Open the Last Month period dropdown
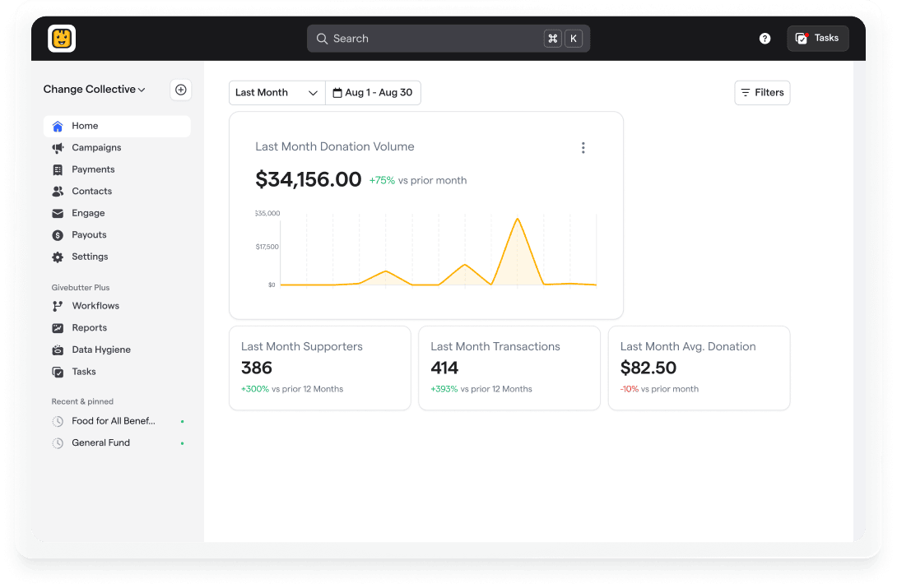Viewport: 897px width, 588px height. tap(277, 93)
